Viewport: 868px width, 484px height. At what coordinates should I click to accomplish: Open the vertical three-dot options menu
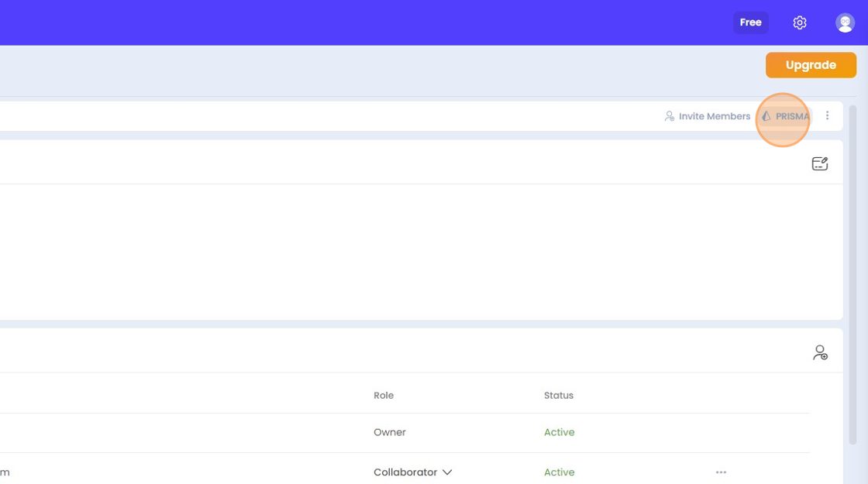pyautogui.click(x=827, y=116)
